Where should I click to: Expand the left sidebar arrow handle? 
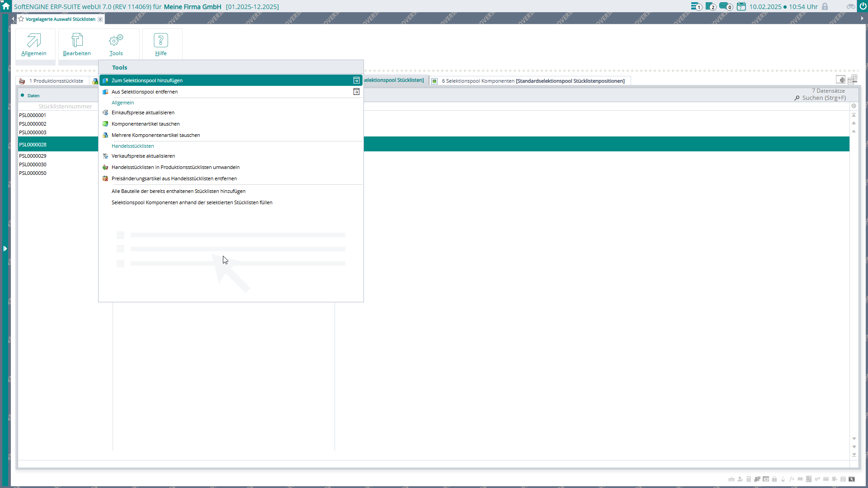point(5,249)
